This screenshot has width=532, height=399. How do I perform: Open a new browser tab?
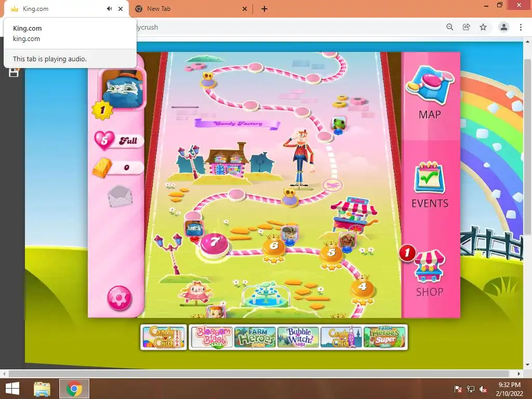(x=264, y=9)
